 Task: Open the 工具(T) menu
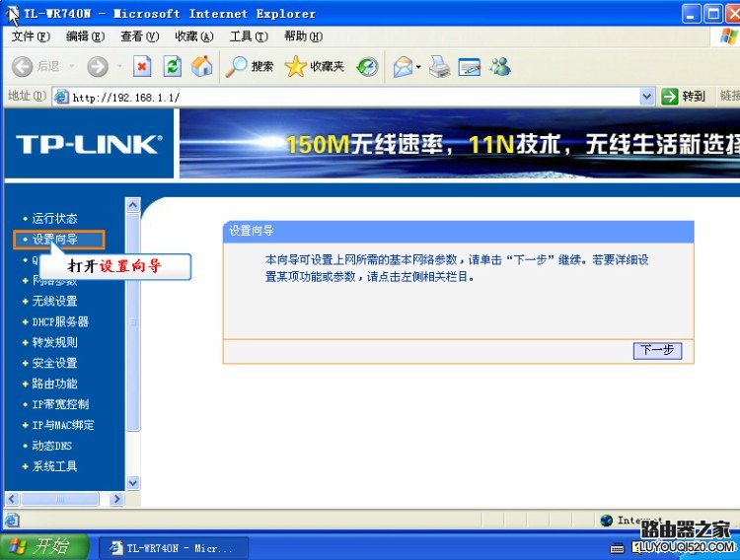point(249,36)
